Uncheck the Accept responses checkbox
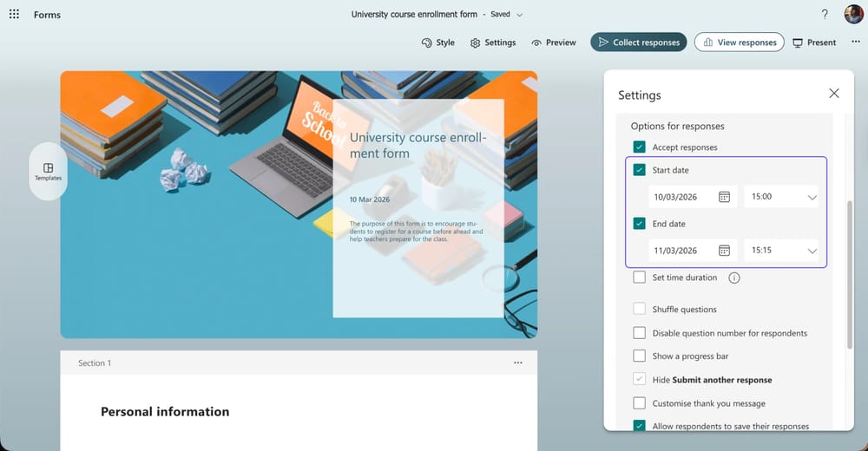The image size is (868, 451). pyautogui.click(x=640, y=147)
